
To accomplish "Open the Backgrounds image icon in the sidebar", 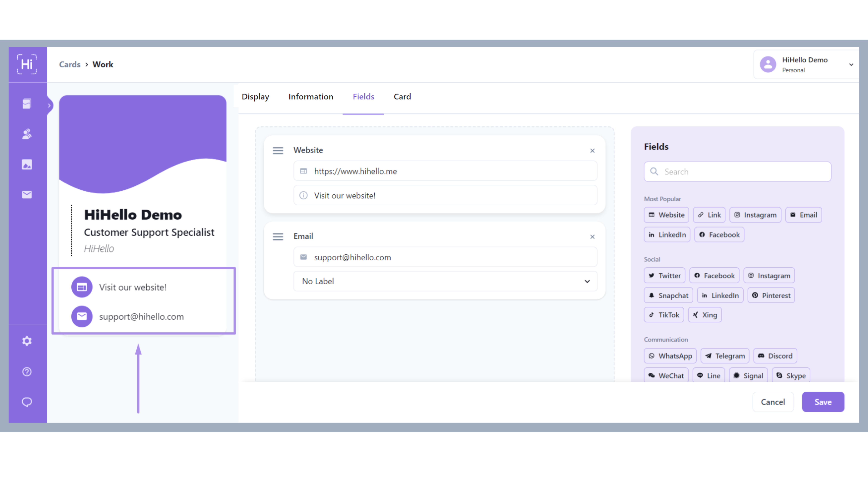I will click(x=27, y=164).
